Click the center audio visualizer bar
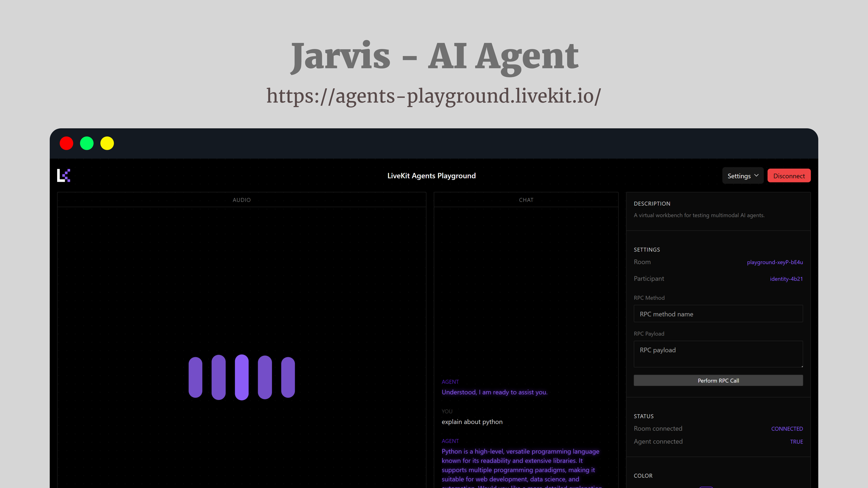Image resolution: width=868 pixels, height=488 pixels. click(x=242, y=377)
